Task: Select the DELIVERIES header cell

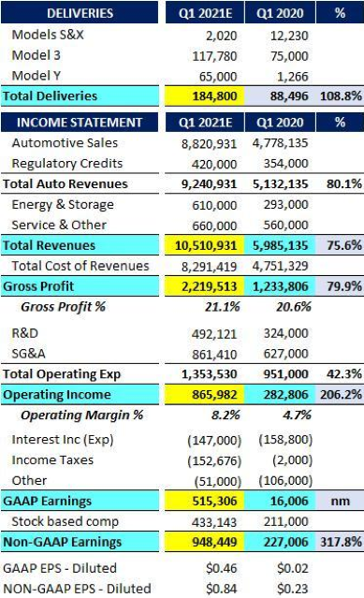Action: 80,13
